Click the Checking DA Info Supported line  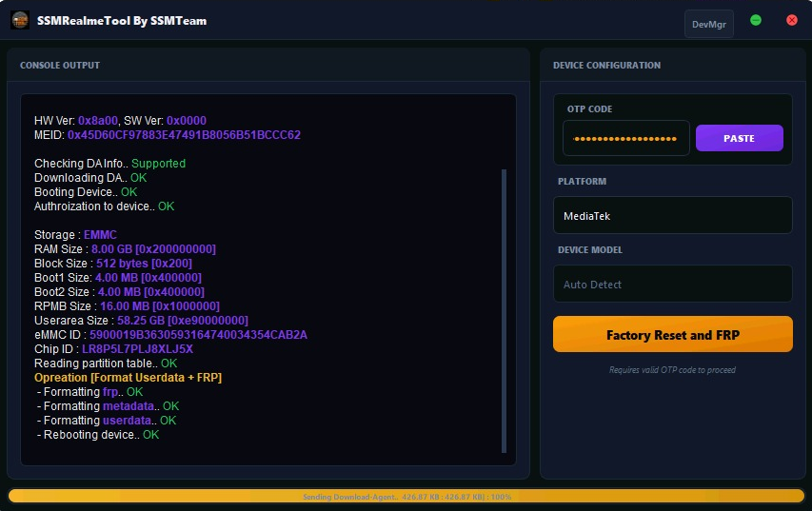pos(109,164)
